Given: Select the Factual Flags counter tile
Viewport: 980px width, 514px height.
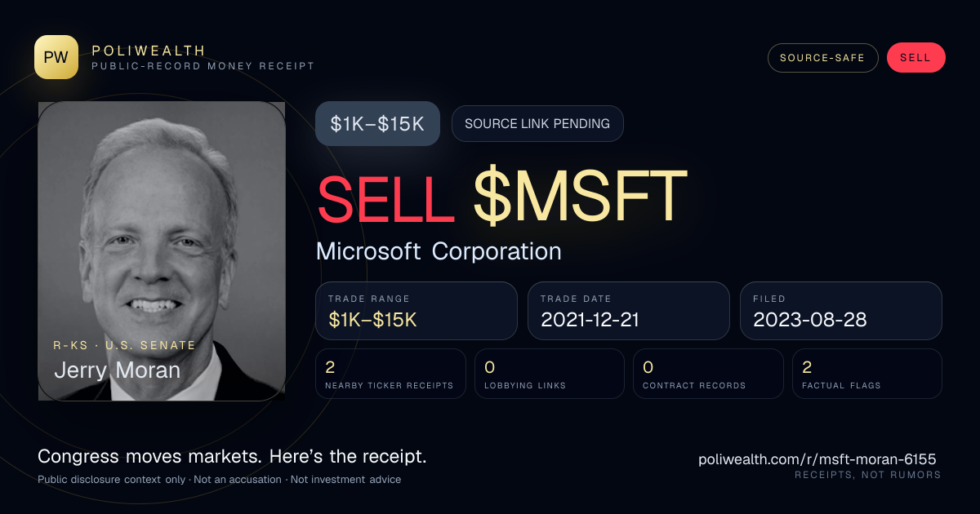Looking at the screenshot, I should (x=867, y=374).
